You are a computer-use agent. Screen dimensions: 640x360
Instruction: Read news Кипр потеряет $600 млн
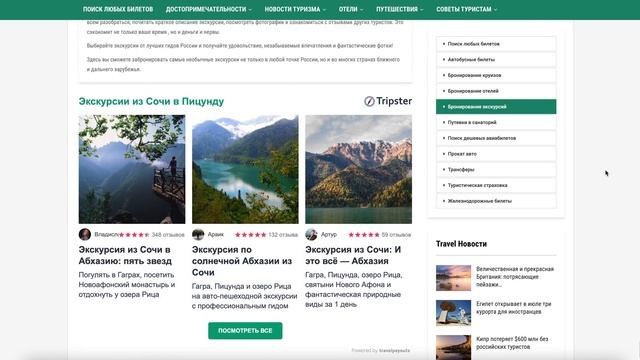512,343
